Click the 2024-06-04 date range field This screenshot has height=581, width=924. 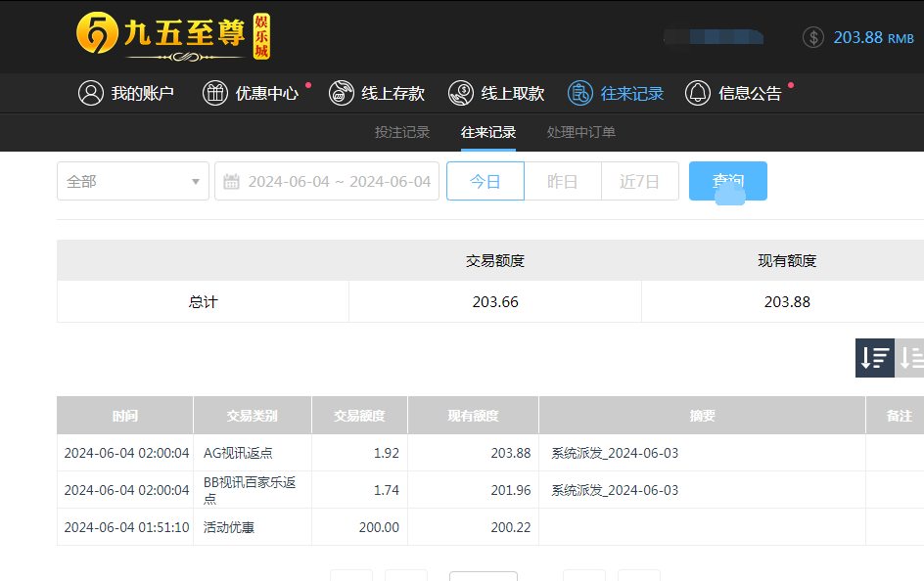coord(339,181)
